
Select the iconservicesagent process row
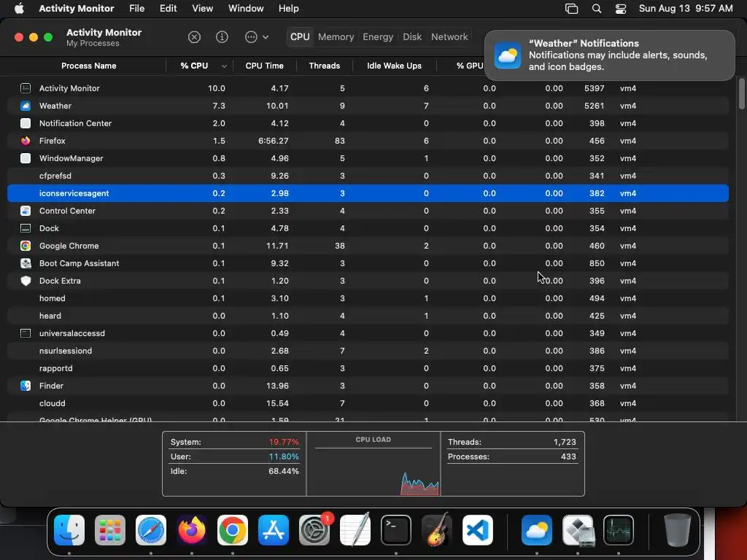click(368, 193)
